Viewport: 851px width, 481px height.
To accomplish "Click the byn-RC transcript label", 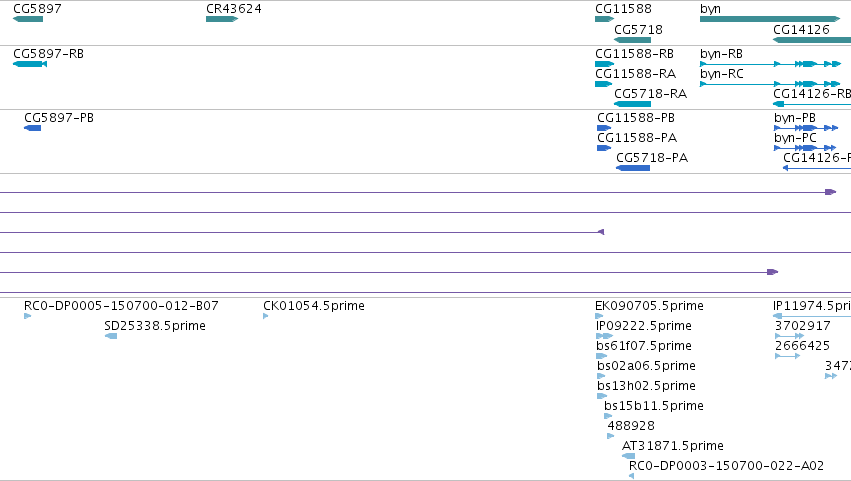I will click(x=722, y=74).
